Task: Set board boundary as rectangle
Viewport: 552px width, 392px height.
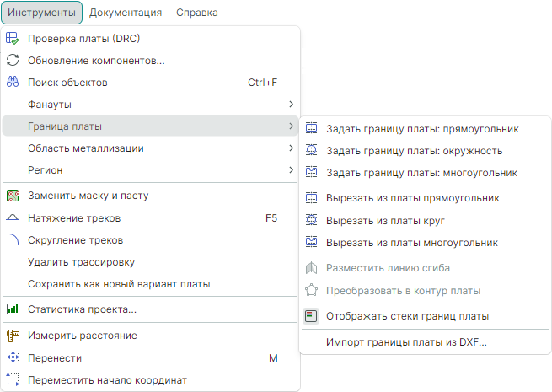Action: click(x=422, y=129)
